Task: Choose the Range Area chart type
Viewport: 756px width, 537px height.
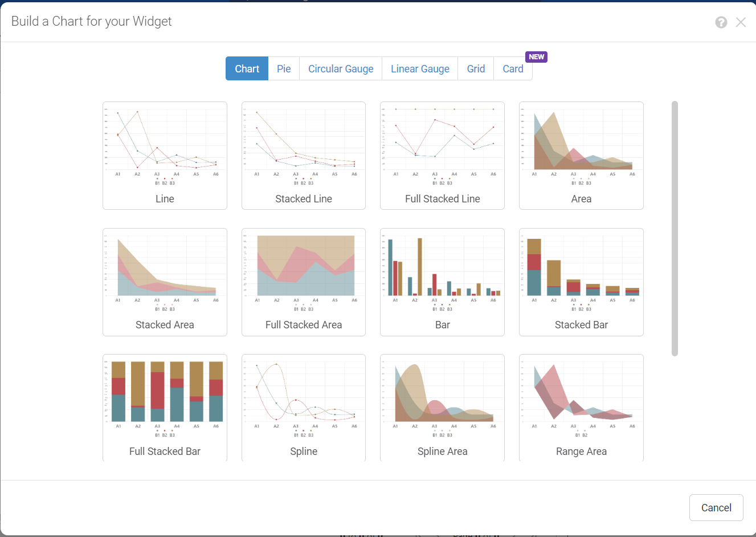Action: (x=581, y=407)
